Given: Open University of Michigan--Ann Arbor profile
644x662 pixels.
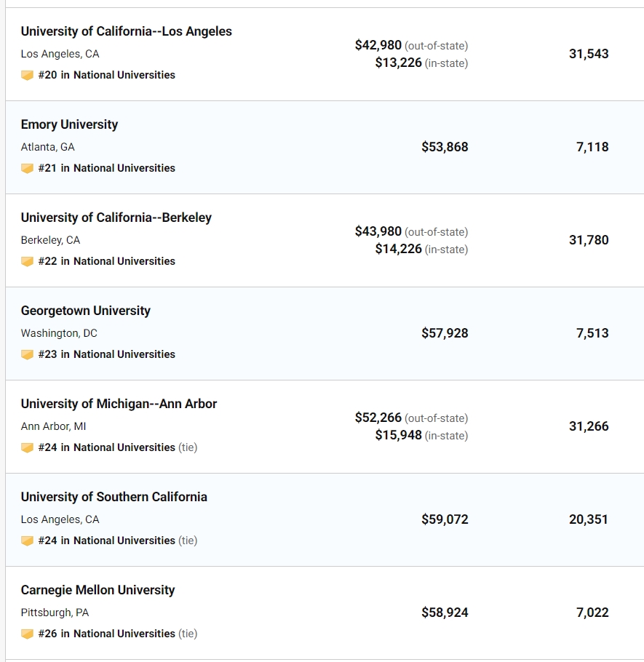Looking at the screenshot, I should 119,404.
